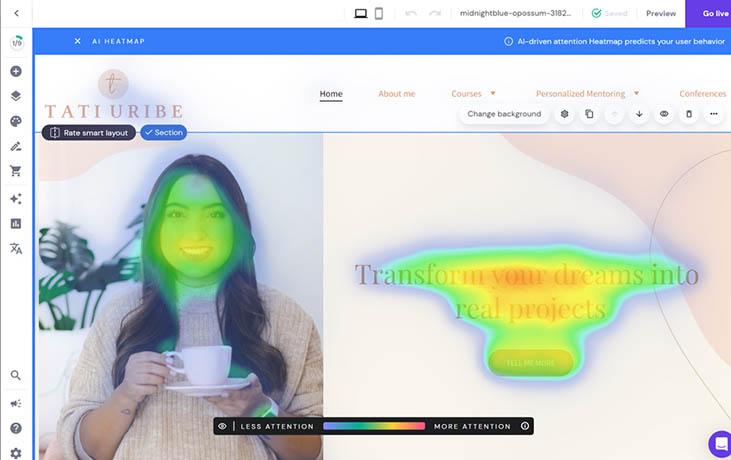Open site settings gear in sidebar
The width and height of the screenshot is (731, 460).
[16, 453]
